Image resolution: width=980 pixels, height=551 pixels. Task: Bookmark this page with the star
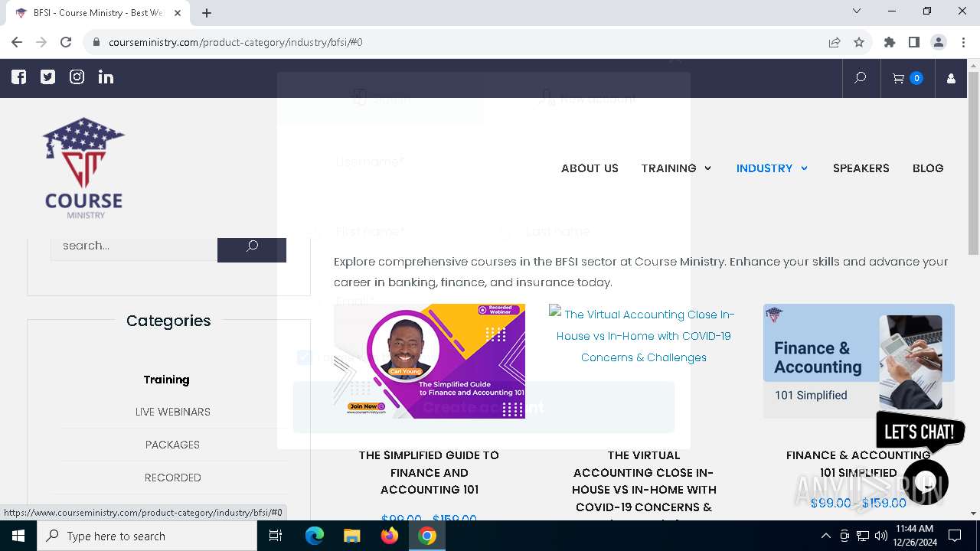pyautogui.click(x=859, y=42)
